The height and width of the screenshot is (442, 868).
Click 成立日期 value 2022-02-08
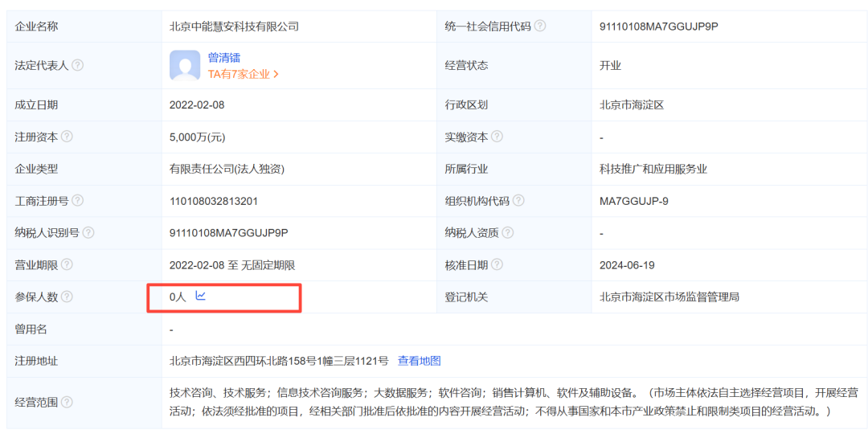(x=197, y=104)
